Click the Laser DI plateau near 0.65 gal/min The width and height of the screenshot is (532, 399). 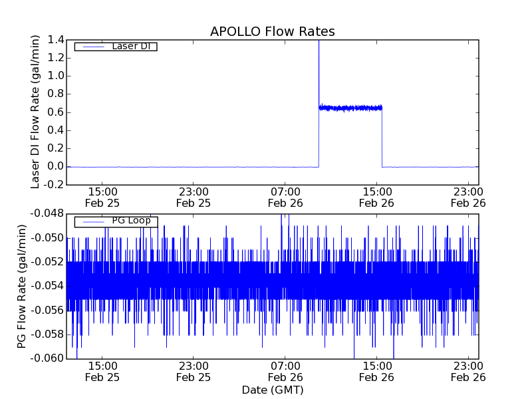[x=350, y=108]
